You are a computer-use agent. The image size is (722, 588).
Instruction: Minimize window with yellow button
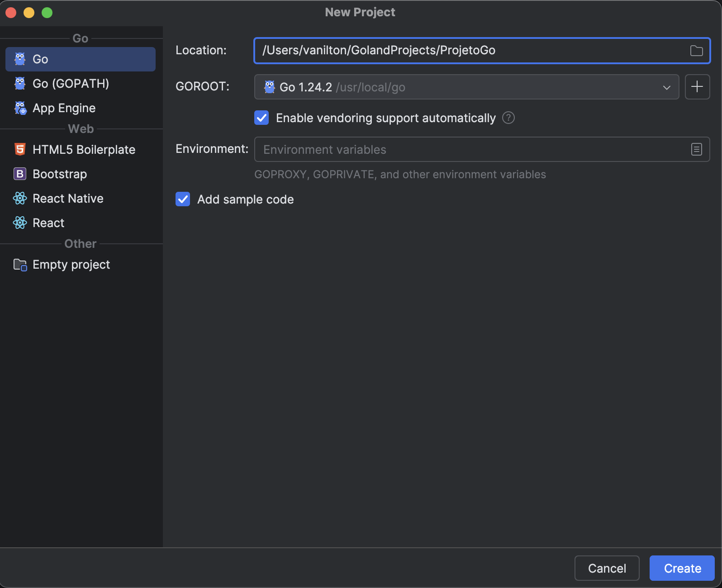[29, 13]
